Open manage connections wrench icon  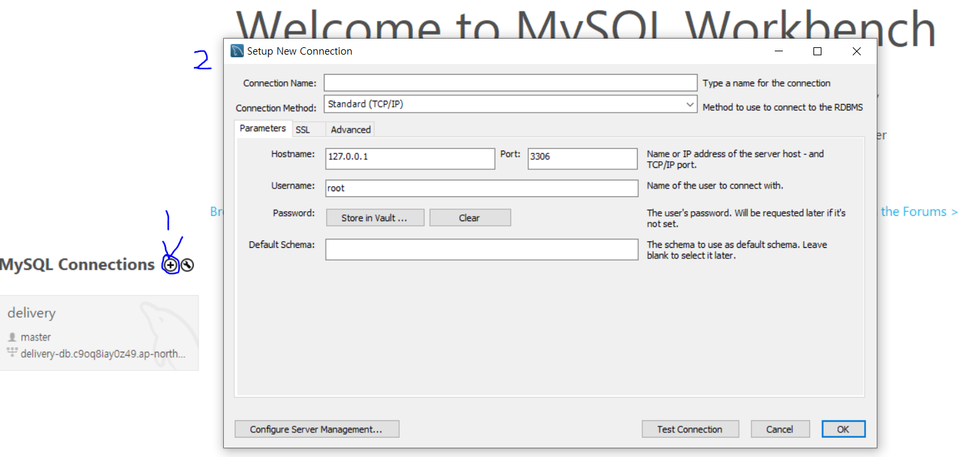click(x=187, y=265)
